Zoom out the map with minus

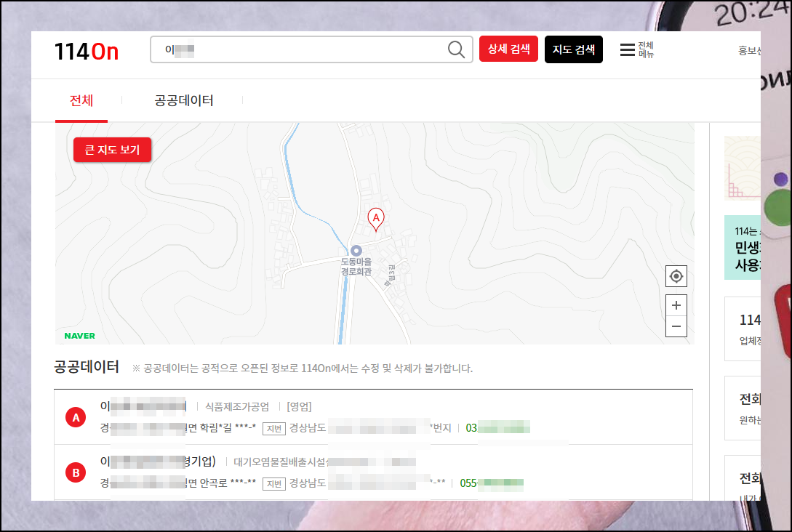[x=676, y=326]
